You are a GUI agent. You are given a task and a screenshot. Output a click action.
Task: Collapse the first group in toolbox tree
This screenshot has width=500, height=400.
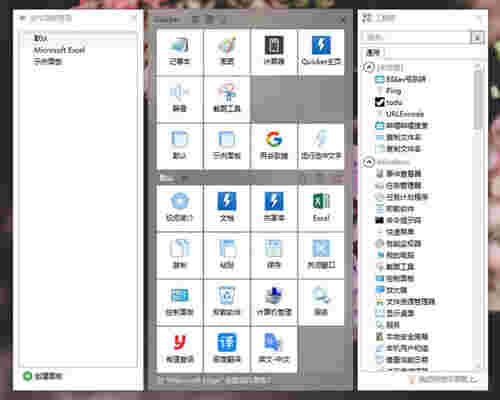[x=369, y=68]
